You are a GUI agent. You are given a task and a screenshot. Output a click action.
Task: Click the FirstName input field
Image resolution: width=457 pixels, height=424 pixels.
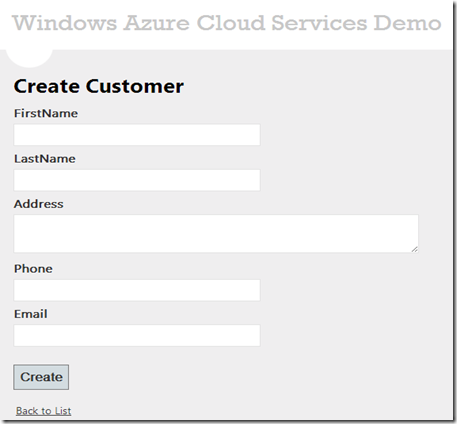(x=137, y=135)
